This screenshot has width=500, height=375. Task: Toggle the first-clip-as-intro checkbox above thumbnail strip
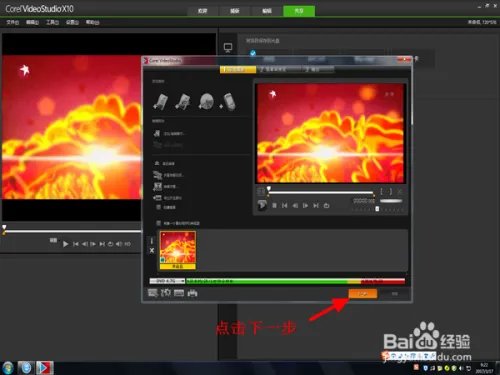[x=159, y=223]
